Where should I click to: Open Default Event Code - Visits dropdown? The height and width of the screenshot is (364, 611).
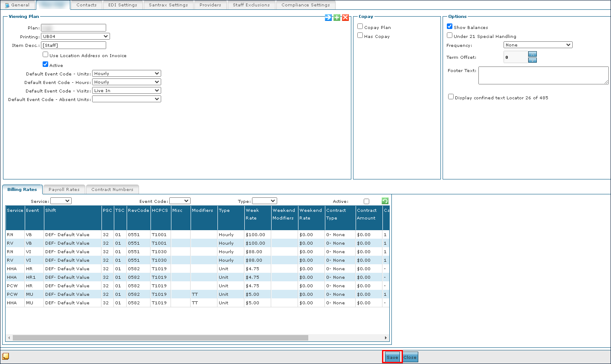pyautogui.click(x=127, y=91)
